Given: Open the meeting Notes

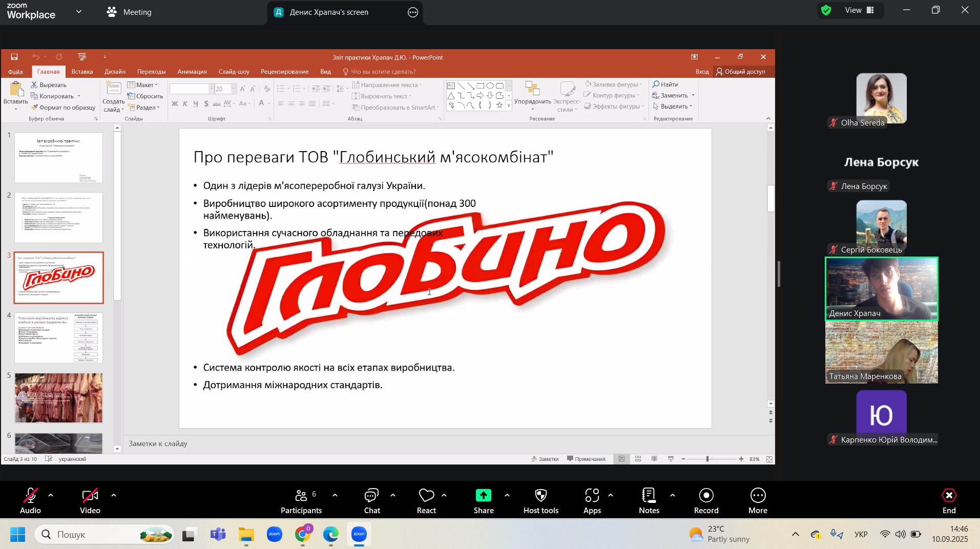Looking at the screenshot, I should (649, 500).
